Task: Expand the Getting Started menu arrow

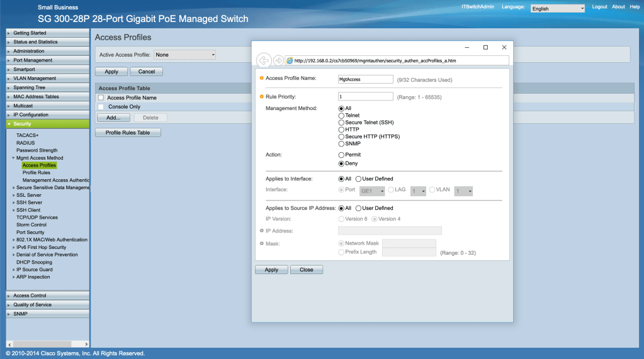Action: (x=9, y=33)
